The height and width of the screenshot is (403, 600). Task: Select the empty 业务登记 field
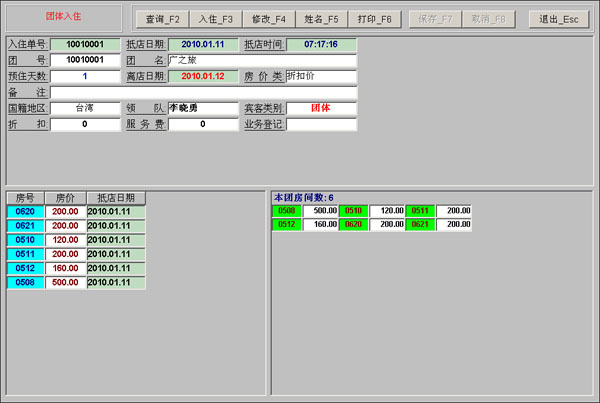[x=320, y=124]
